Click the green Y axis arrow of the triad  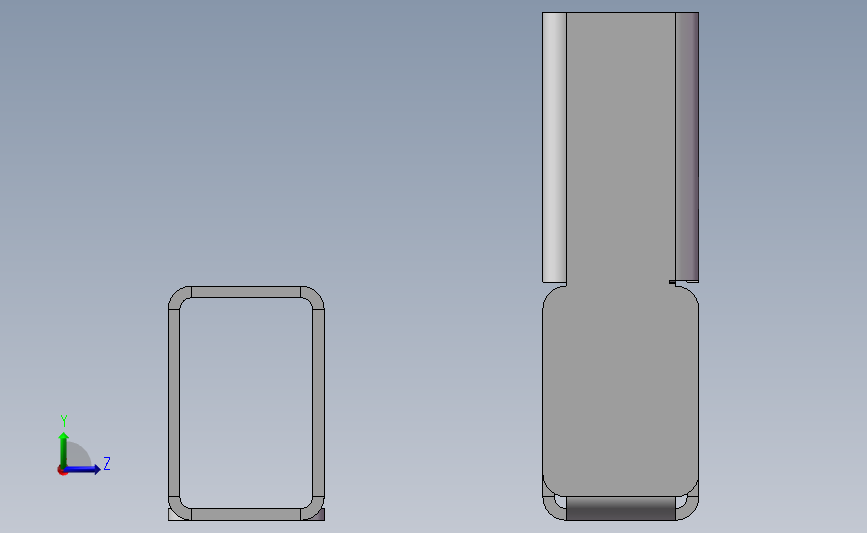tap(64, 449)
